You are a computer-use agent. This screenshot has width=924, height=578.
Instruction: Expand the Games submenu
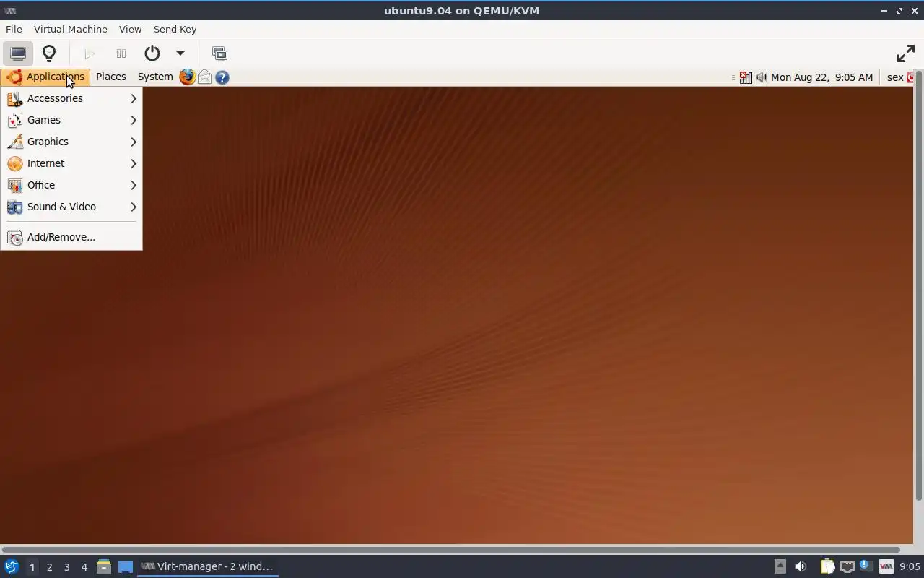[x=71, y=120]
